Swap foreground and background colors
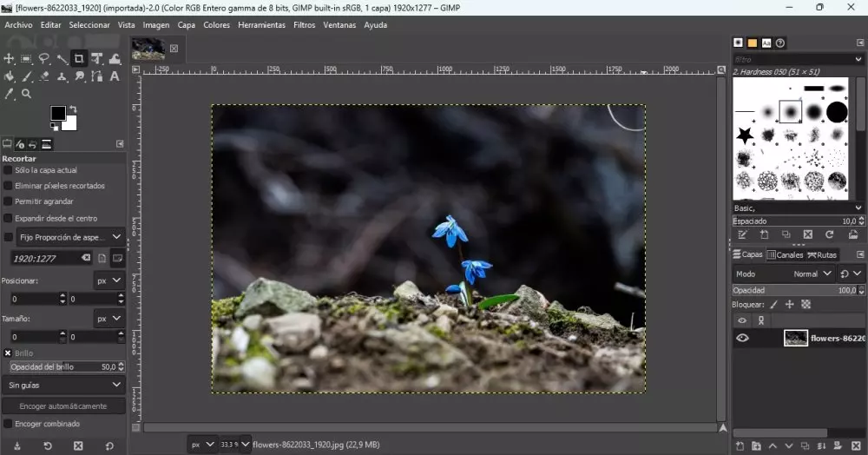The width and height of the screenshot is (868, 455). pyautogui.click(x=73, y=109)
